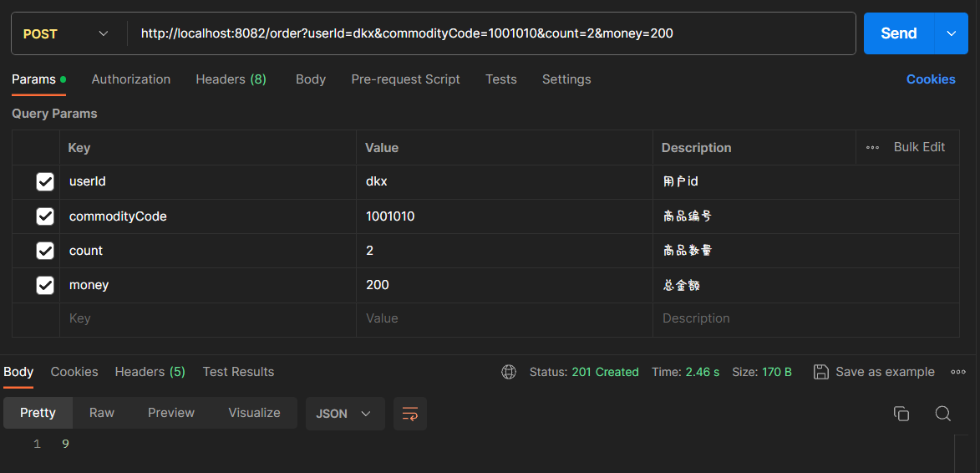The height and width of the screenshot is (473, 980).
Task: Click the 商品数量 description cell
Action: pos(806,251)
